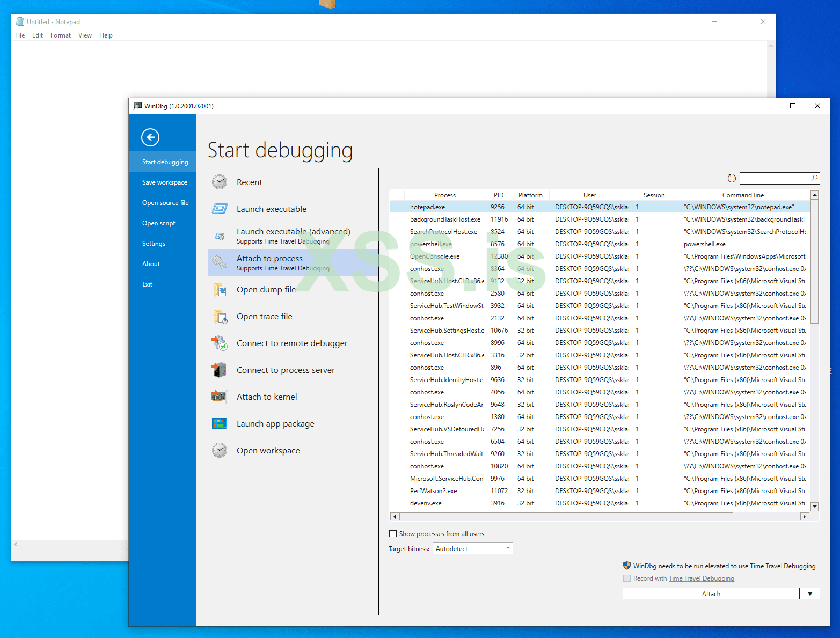Enable Show processes from all users
Viewport: 840px width, 638px height.
pos(393,533)
